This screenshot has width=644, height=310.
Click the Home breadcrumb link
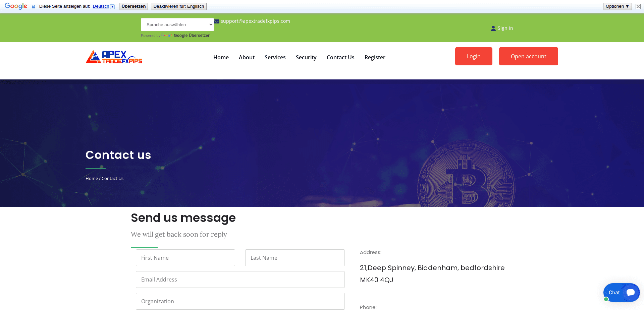(91, 178)
